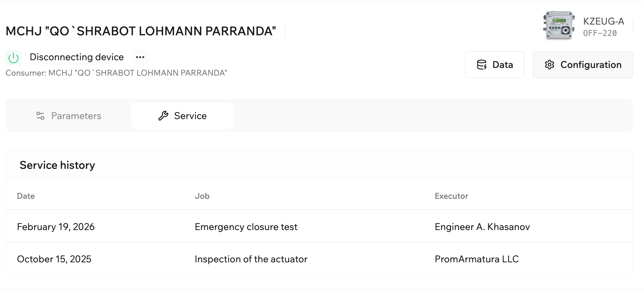The width and height of the screenshot is (644, 302).
Task: Click the Disconnecting device label
Action: pyautogui.click(x=77, y=57)
